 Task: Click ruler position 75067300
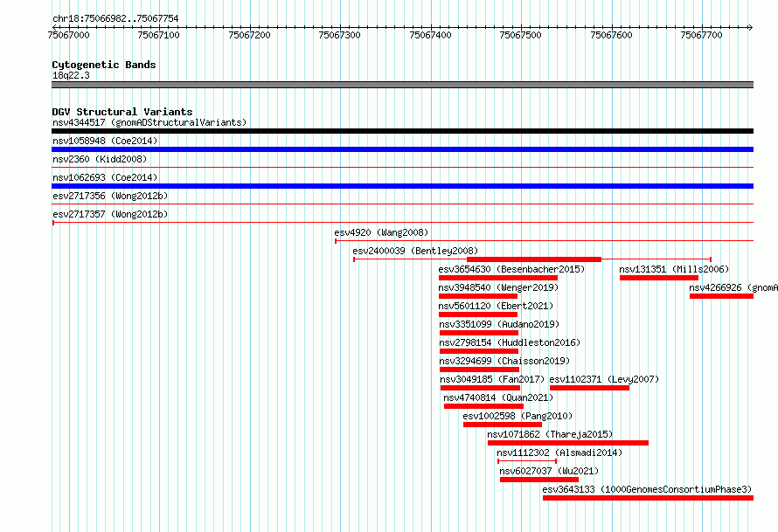340,35
